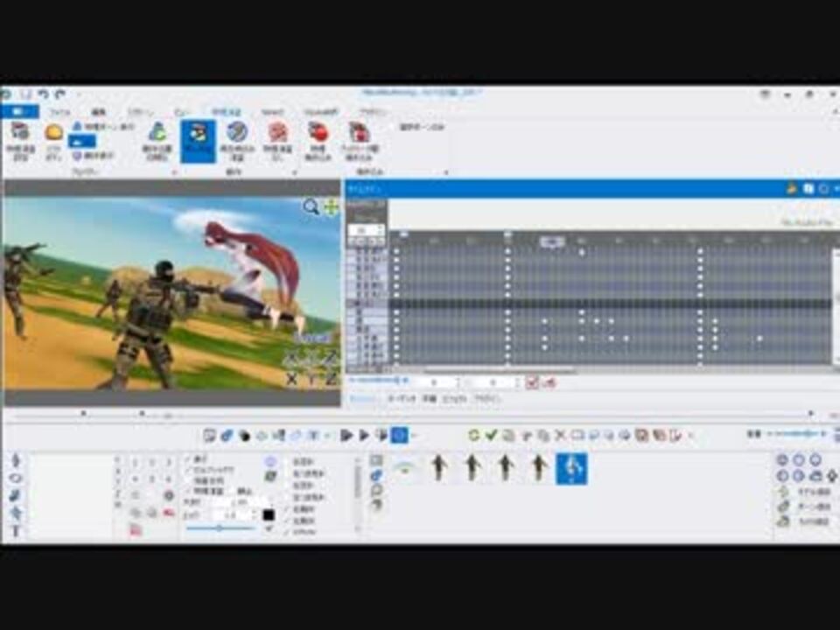
Task: Click the black dot icon in the bottom-left toolbar
Action: pos(244,436)
